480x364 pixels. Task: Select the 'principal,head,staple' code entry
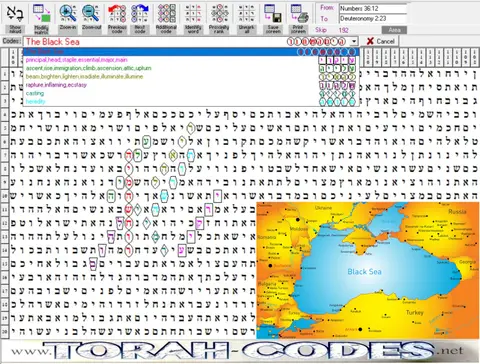[191, 60]
